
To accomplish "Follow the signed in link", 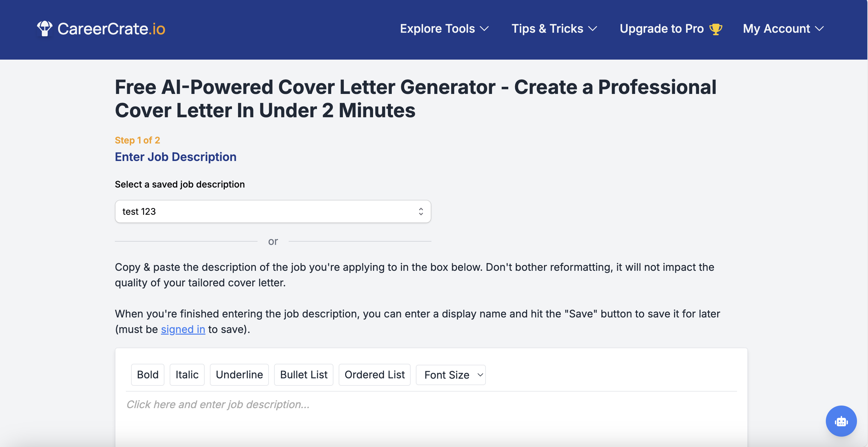I will click(183, 329).
